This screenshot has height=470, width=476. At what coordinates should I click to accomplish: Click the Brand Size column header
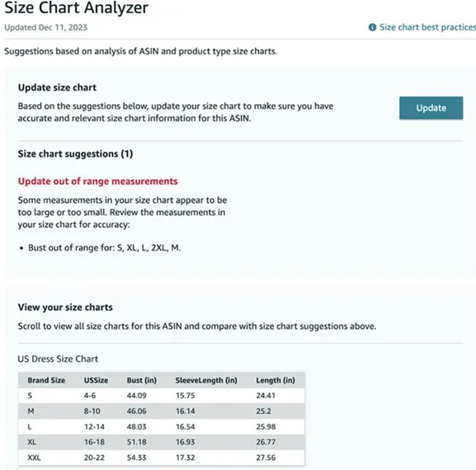46,380
